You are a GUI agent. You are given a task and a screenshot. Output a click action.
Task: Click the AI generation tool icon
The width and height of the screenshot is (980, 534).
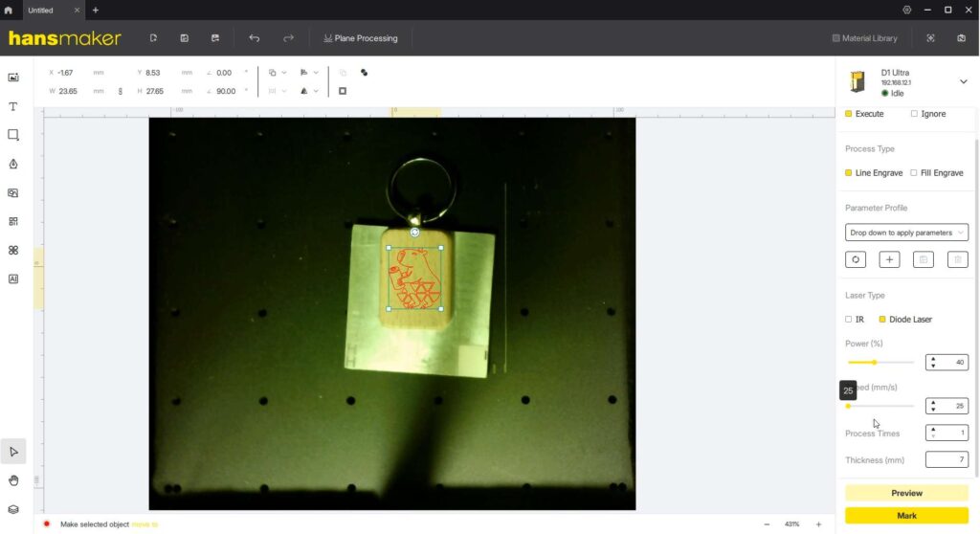pyautogui.click(x=13, y=279)
